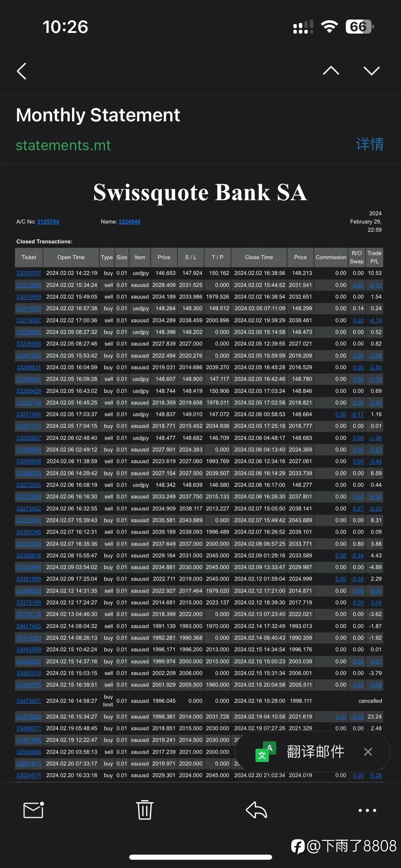Image resolution: width=401 pixels, height=868 pixels.
Task: Click the Trade P/L column header
Action: 374,257
